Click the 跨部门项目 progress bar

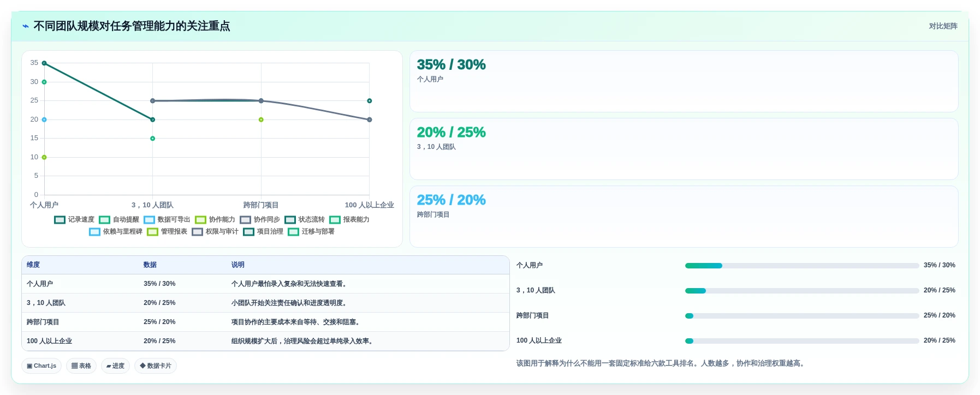pyautogui.click(x=802, y=316)
